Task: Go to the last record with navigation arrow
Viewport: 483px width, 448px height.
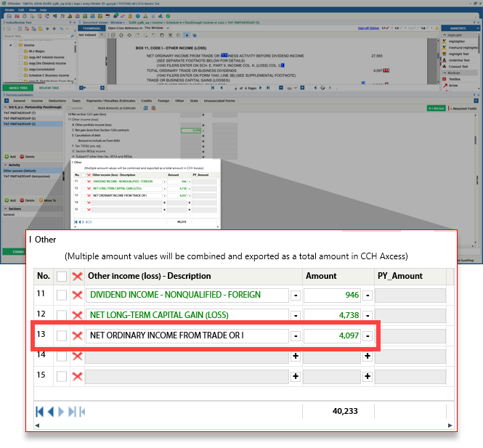Action: click(73, 412)
